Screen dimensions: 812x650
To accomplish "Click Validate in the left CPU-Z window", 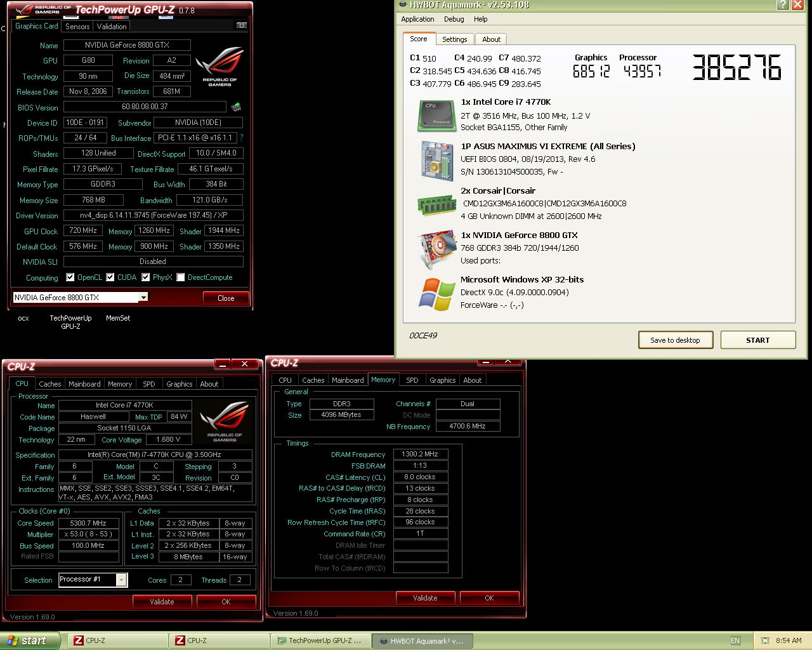I will coord(162,601).
